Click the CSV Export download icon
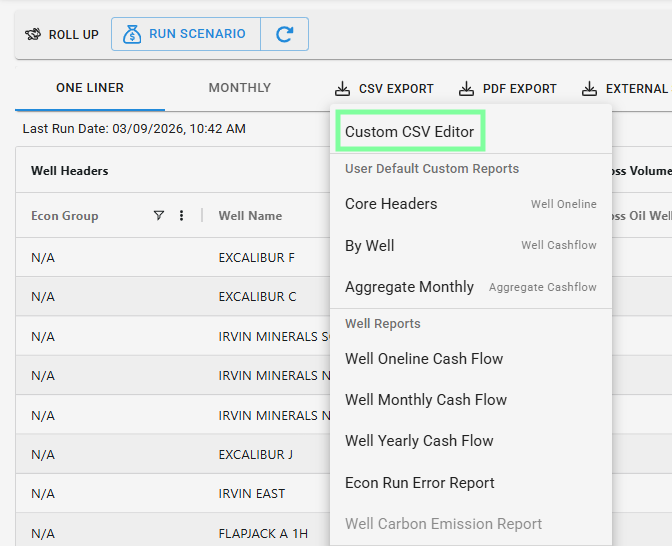The height and width of the screenshot is (546, 672). click(343, 88)
